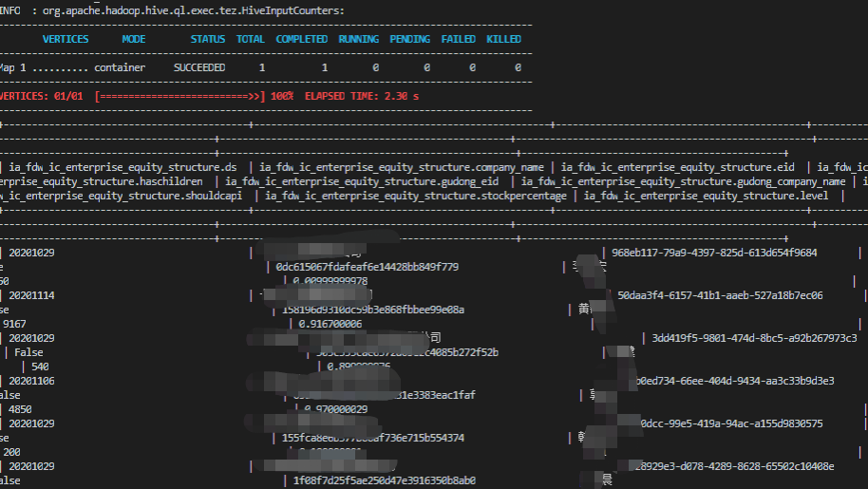The width and height of the screenshot is (868, 489).
Task: Click the equity_structure.level column name
Action: click(x=706, y=196)
